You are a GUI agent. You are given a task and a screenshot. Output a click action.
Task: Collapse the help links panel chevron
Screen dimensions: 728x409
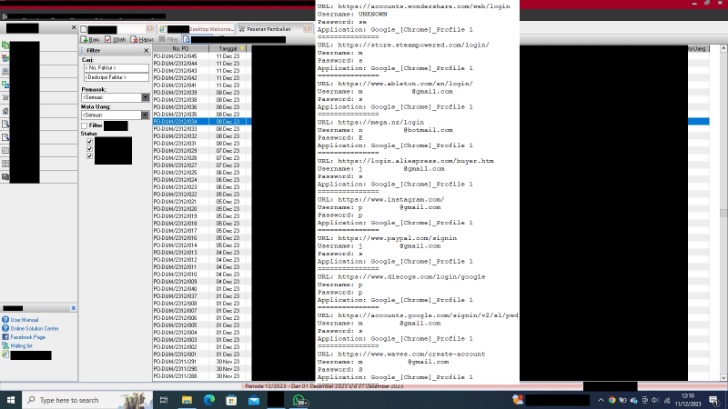click(73, 308)
